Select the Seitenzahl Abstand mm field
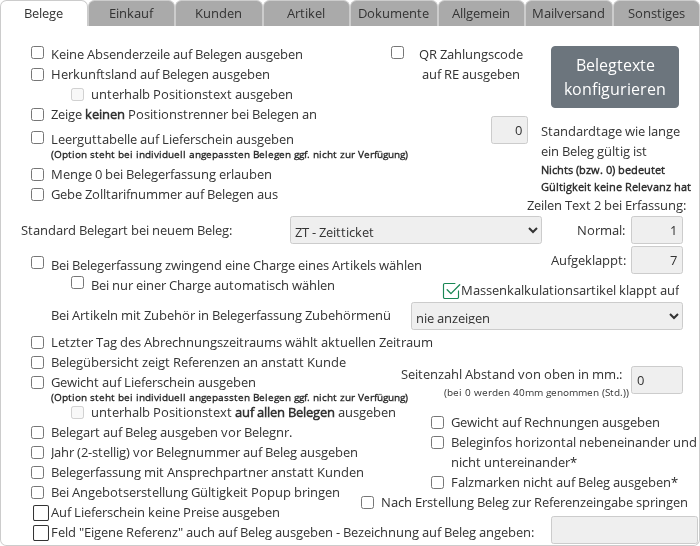Image resolution: width=700 pixels, height=546 pixels. pos(658,380)
